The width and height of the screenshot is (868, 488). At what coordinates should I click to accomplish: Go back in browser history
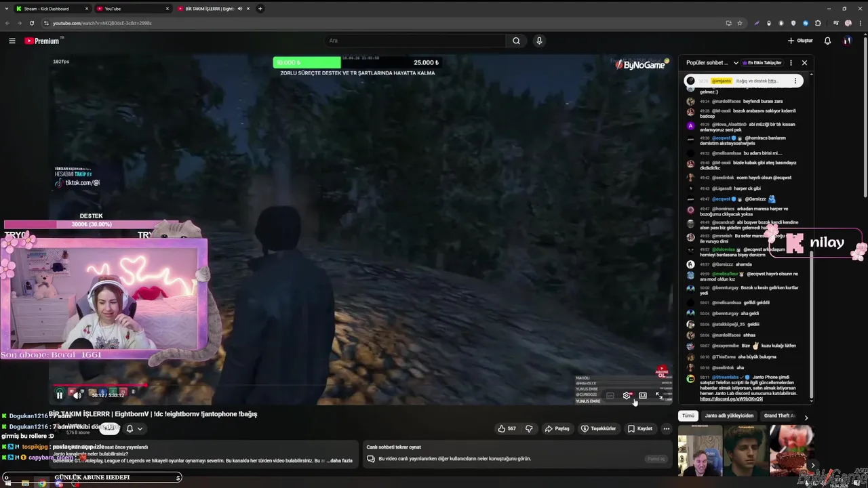click(x=7, y=23)
